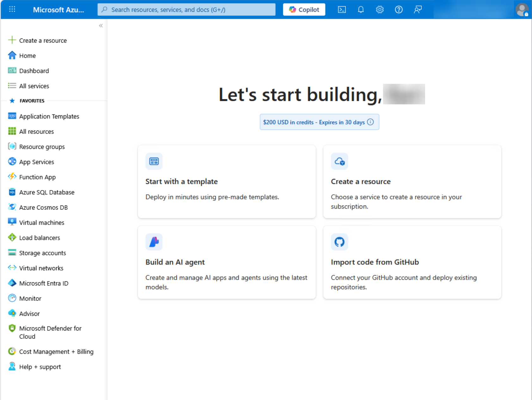Go to Home in the sidebar
The height and width of the screenshot is (400, 532).
28,56
